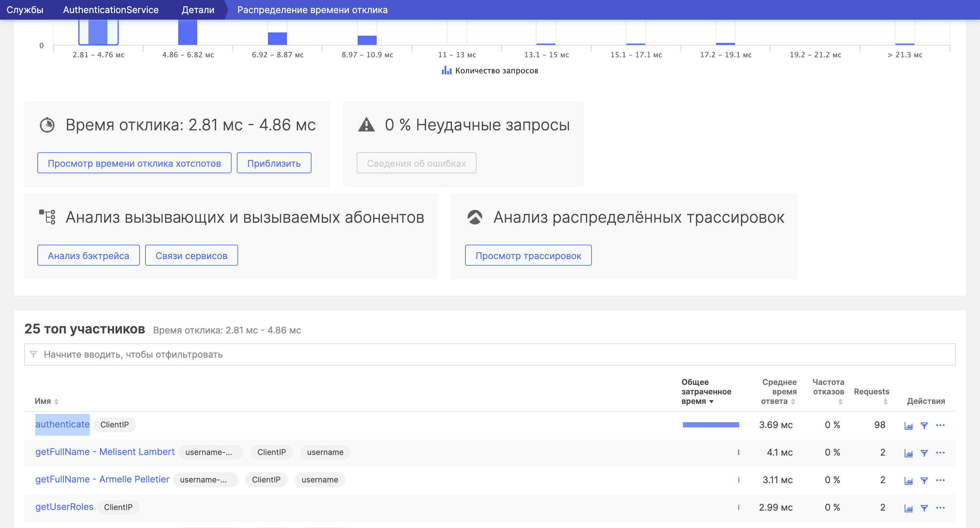
Task: Sort table by Имя column
Action: pos(47,401)
